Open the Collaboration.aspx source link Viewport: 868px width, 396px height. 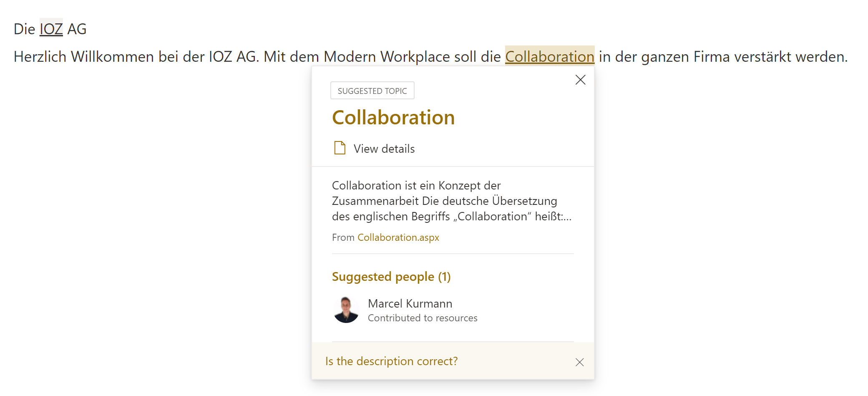point(398,237)
